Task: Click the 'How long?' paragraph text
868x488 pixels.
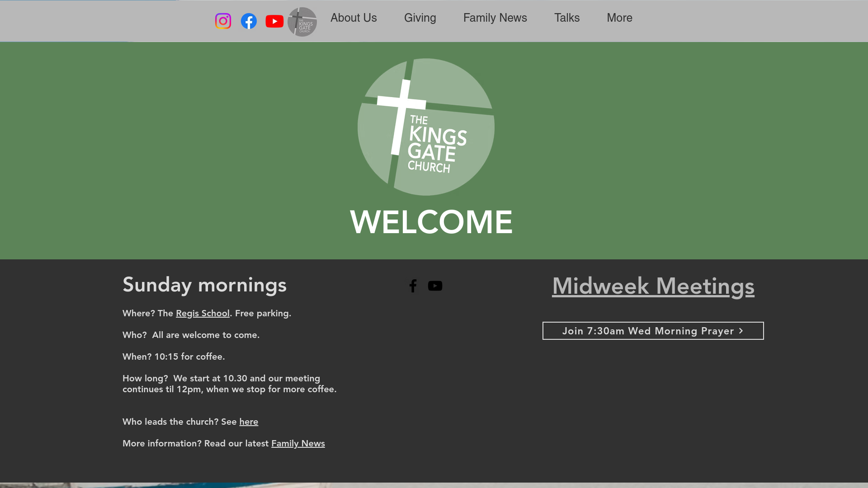Action: [230, 384]
